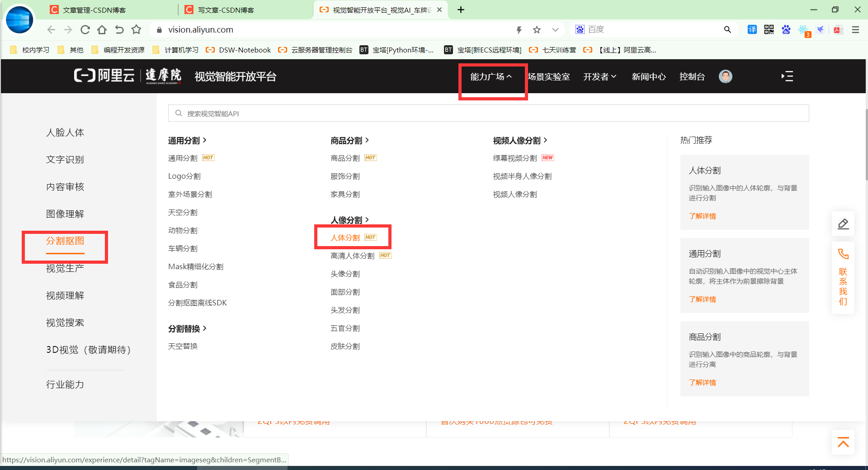Image resolution: width=868 pixels, height=470 pixels.
Task: Open 了解详情 in the 人体分割 card
Action: click(703, 216)
